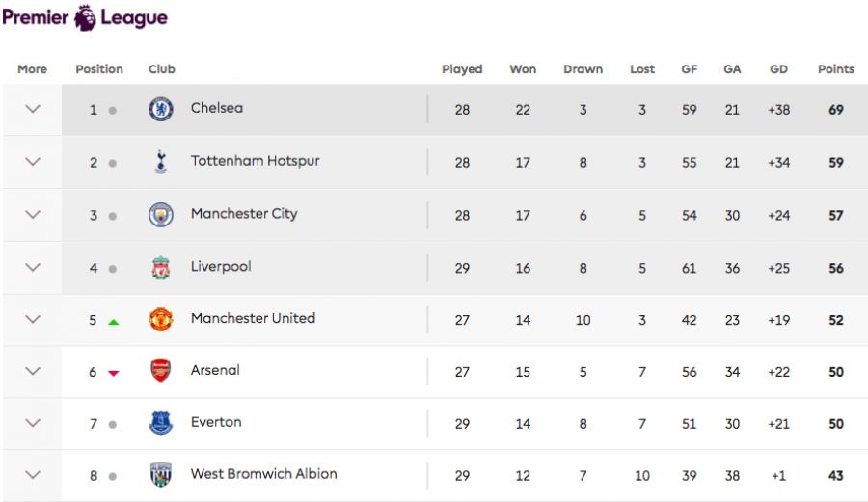Expand the Arsenal row chevron
868x502 pixels.
tap(33, 371)
